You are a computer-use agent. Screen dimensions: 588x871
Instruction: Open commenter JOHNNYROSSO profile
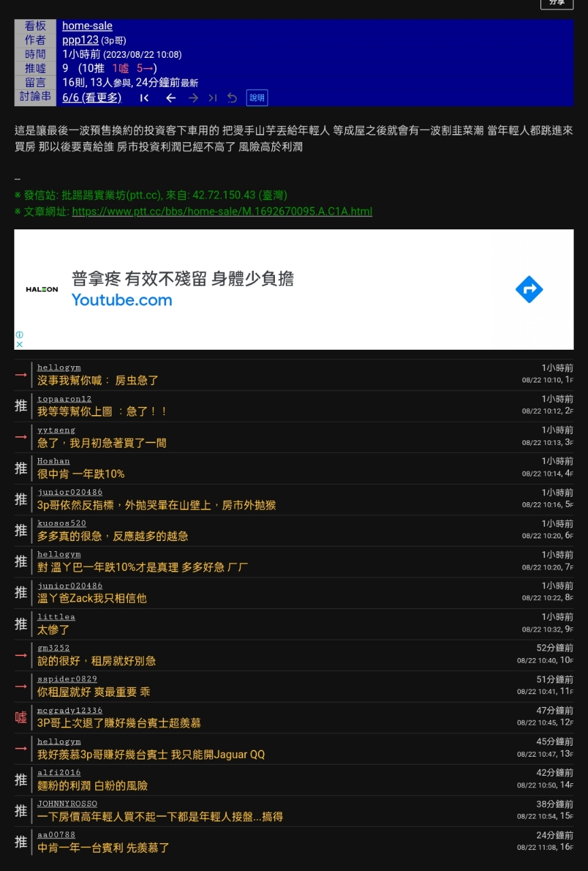coord(67,804)
